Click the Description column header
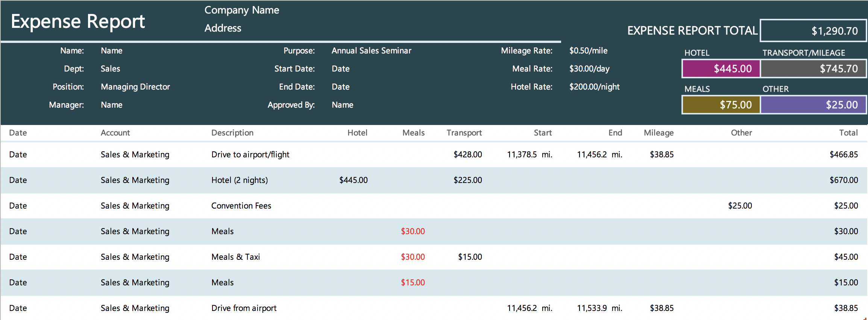The height and width of the screenshot is (320, 868). pos(232,133)
